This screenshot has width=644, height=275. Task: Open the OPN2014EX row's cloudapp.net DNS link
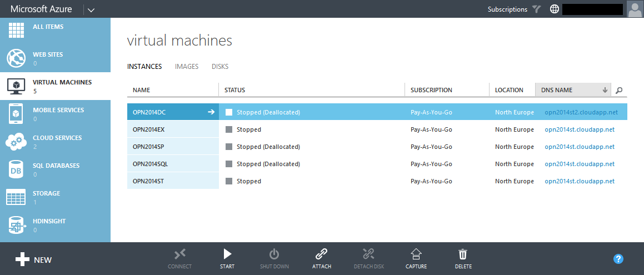[x=580, y=129]
